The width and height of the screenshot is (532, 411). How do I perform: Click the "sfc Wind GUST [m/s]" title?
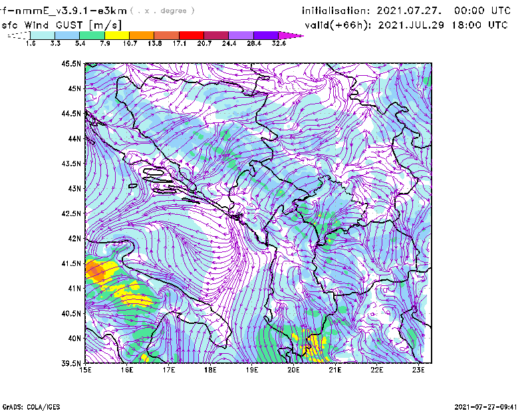61,25
